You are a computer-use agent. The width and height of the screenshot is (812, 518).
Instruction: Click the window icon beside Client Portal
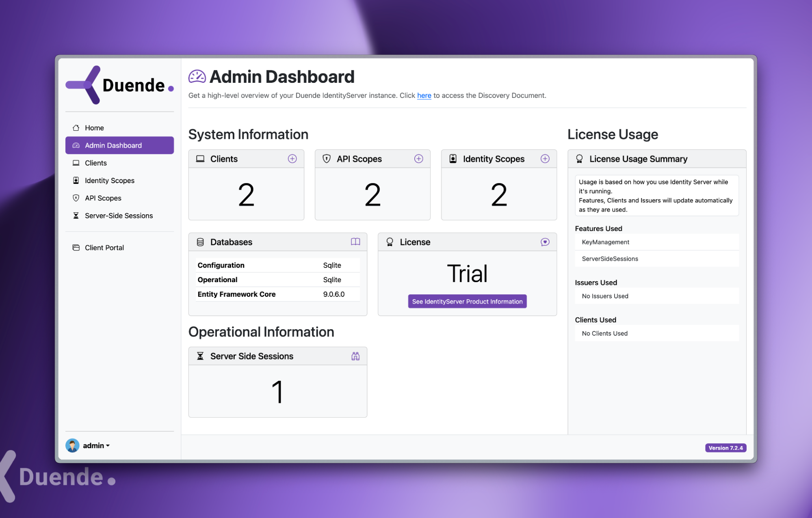(76, 248)
